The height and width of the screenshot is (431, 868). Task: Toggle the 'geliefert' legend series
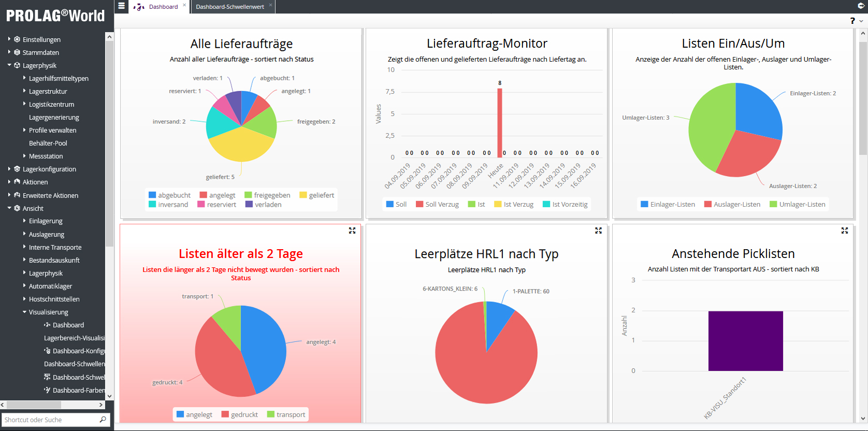pos(317,195)
